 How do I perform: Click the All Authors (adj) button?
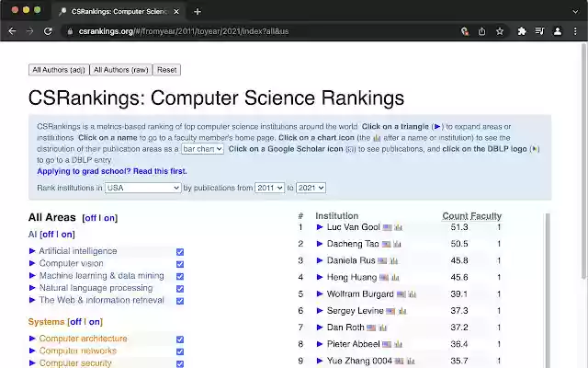tap(59, 70)
